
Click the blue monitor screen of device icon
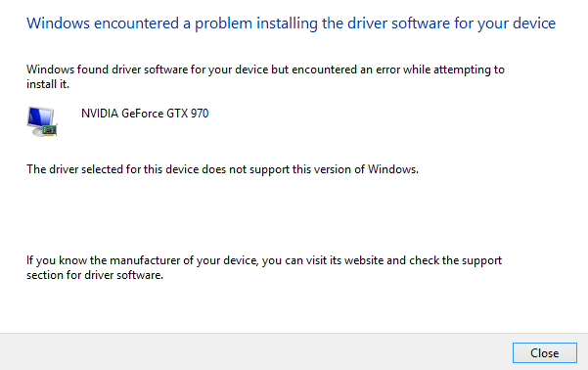(x=40, y=116)
